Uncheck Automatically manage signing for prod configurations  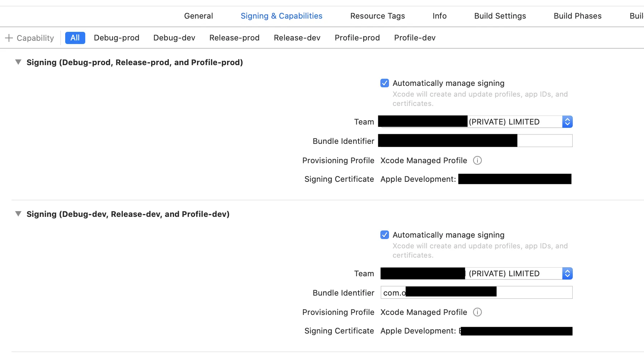[384, 83]
